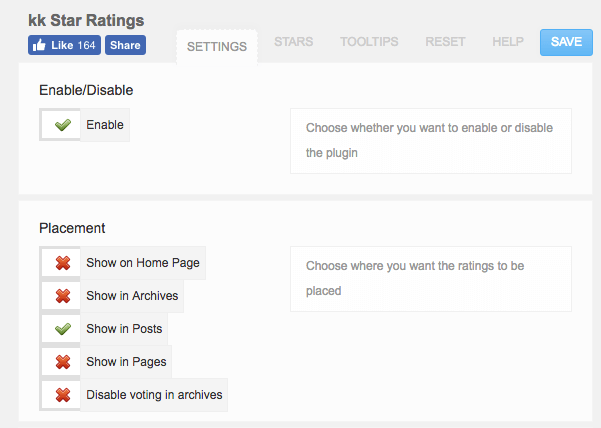Click the red X beside Disable voting in archives
This screenshot has width=601, height=428.
(x=62, y=395)
